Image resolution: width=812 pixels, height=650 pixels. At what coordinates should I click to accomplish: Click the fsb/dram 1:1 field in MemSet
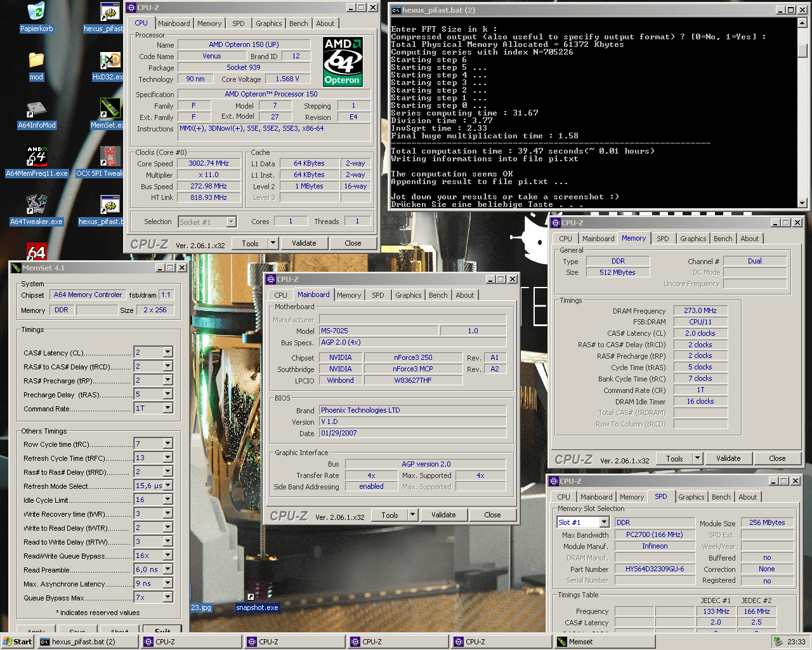click(x=166, y=295)
